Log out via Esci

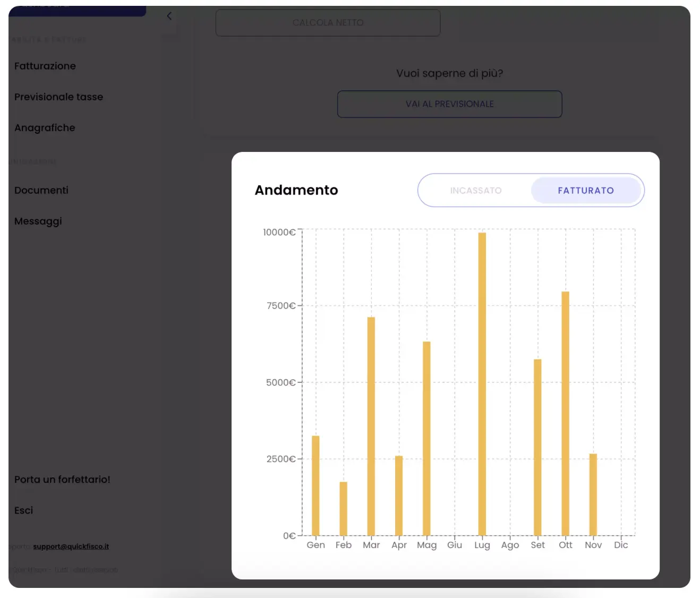pyautogui.click(x=23, y=510)
